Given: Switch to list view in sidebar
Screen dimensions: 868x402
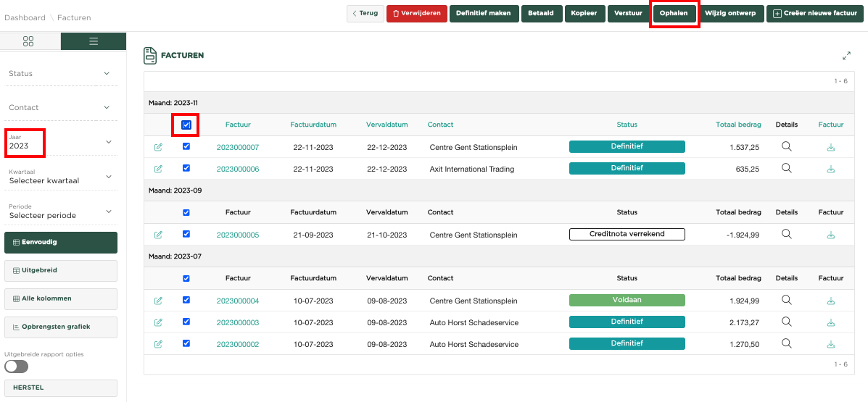Looking at the screenshot, I should (x=93, y=41).
